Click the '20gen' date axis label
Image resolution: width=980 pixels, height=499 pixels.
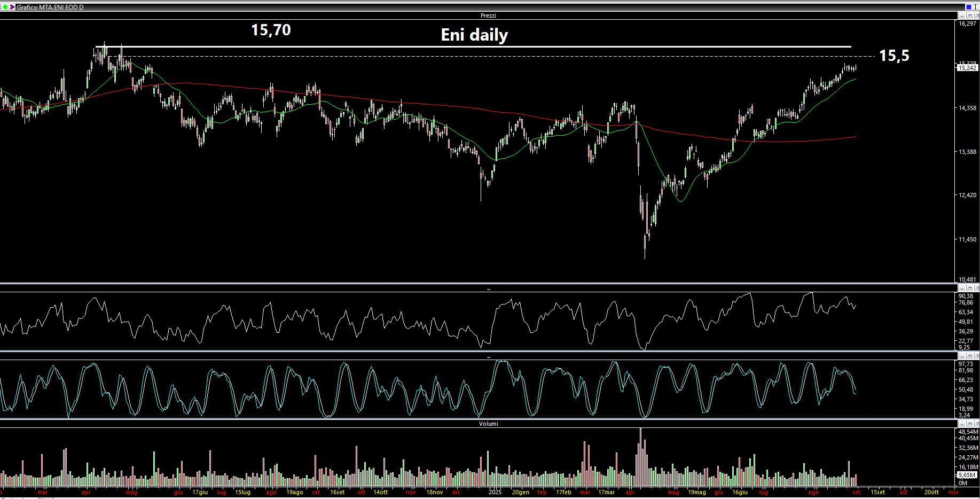click(521, 492)
